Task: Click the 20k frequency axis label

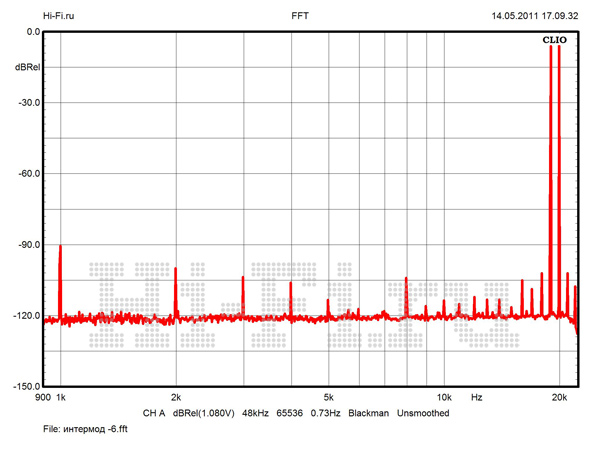Action: 559,398
